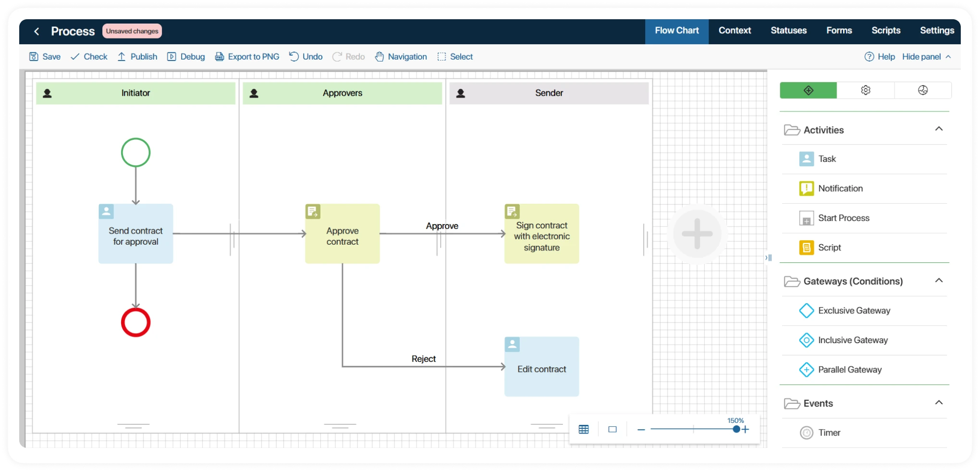Choose the Script activity icon
Screen dimensions: 980x471
coord(806,248)
